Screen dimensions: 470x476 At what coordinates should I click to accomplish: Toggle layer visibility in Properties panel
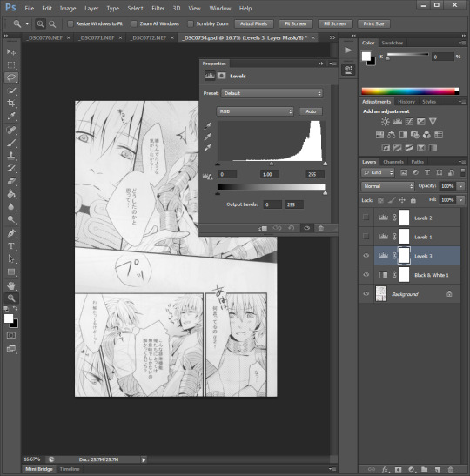(307, 228)
